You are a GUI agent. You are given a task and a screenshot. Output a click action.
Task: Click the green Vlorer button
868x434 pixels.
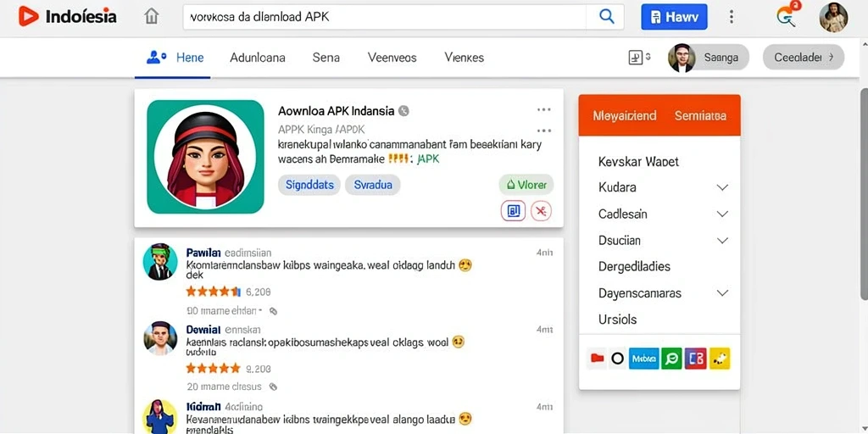click(526, 185)
